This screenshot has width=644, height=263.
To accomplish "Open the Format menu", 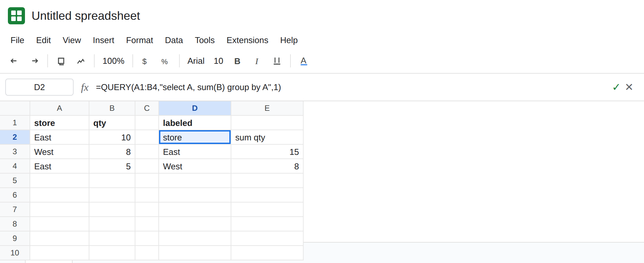I will pyautogui.click(x=140, y=40).
